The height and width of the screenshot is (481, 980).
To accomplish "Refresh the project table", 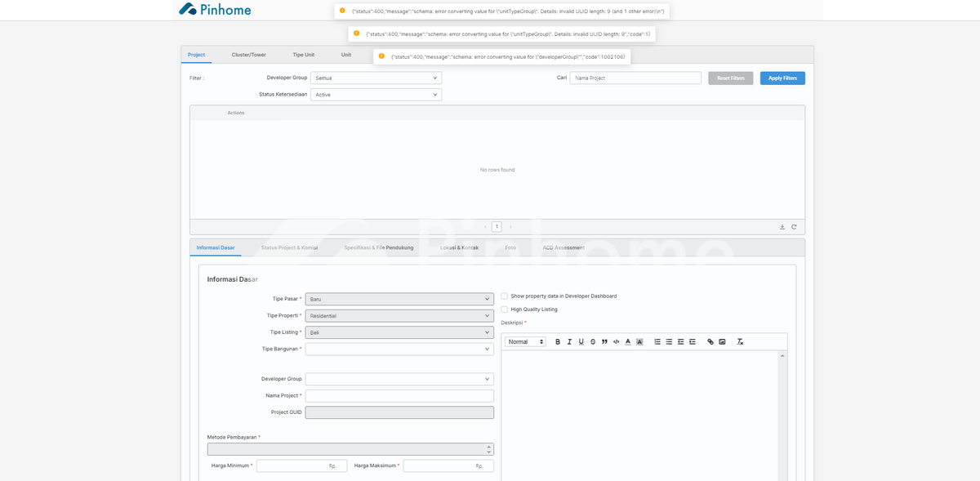I will click(x=794, y=227).
